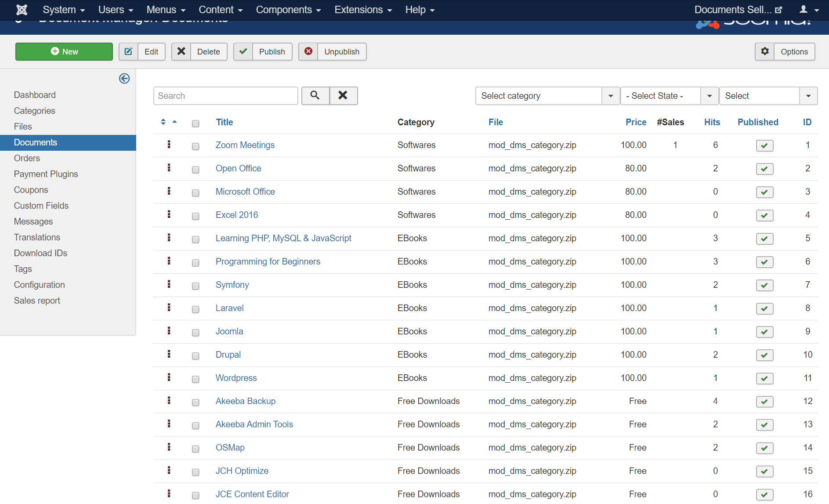Open the Select category dropdown
Viewport: 829px width, 504px height.
tap(547, 96)
